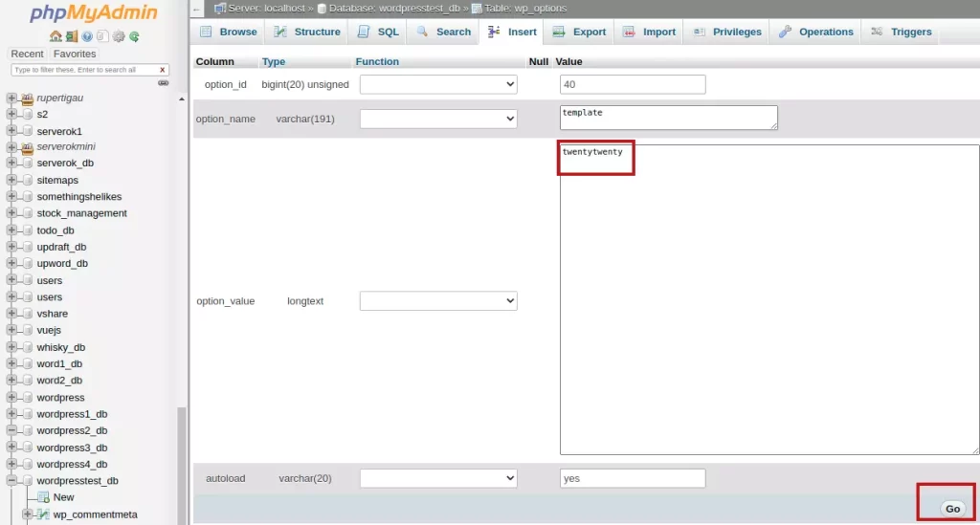Click grouped database icon beside serverokmini
Viewport: 980px width, 525px height.
click(27, 147)
